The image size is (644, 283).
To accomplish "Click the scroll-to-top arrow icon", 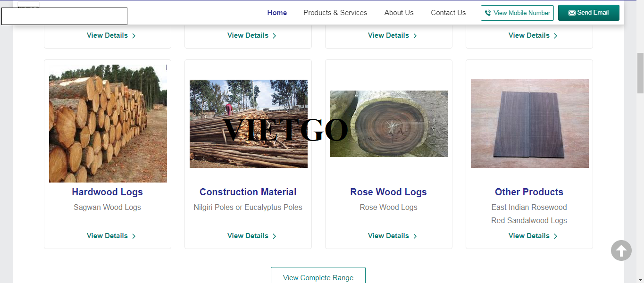I will pos(621,250).
